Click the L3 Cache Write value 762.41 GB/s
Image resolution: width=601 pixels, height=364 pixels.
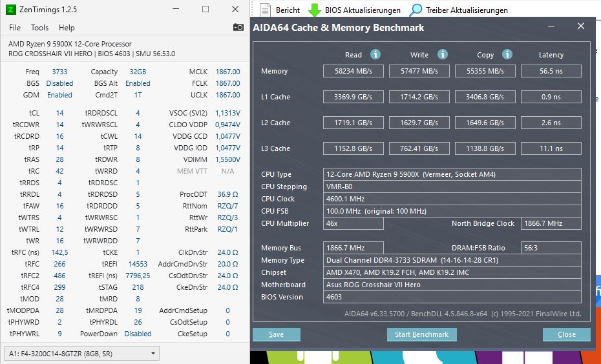419,148
